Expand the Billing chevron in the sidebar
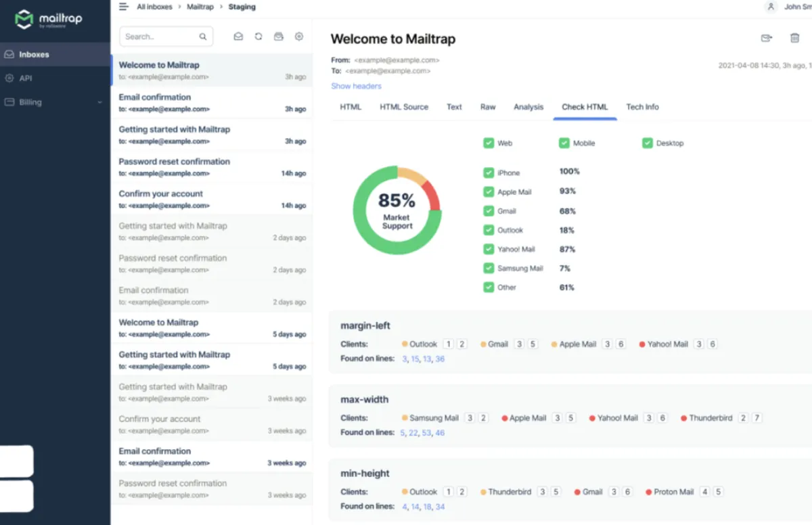The image size is (812, 525). 100,102
